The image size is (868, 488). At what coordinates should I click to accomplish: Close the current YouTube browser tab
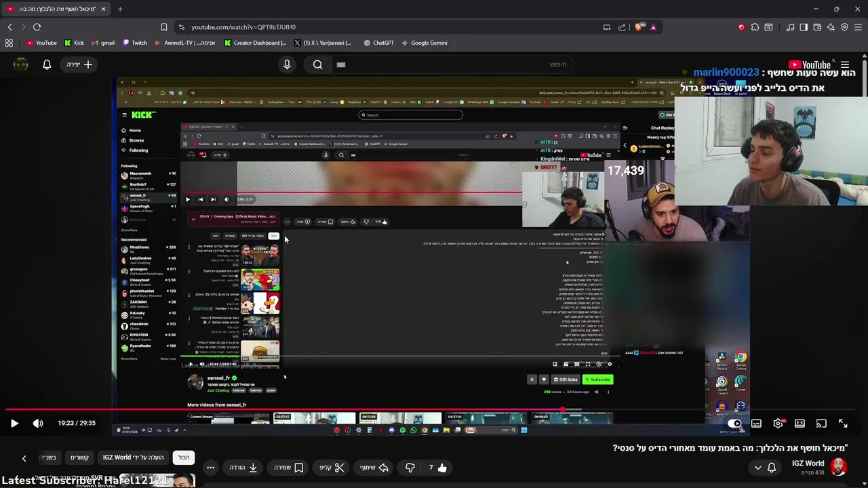pyautogui.click(x=103, y=9)
